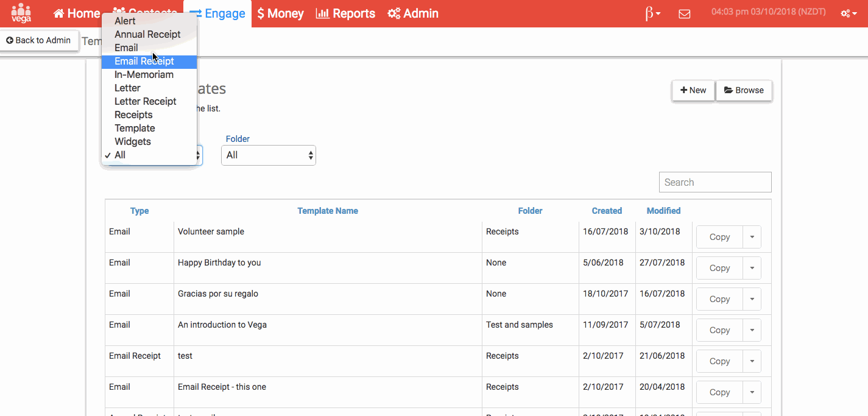This screenshot has width=868, height=416.
Task: Copy the Gracias por su regalo template
Action: point(719,299)
